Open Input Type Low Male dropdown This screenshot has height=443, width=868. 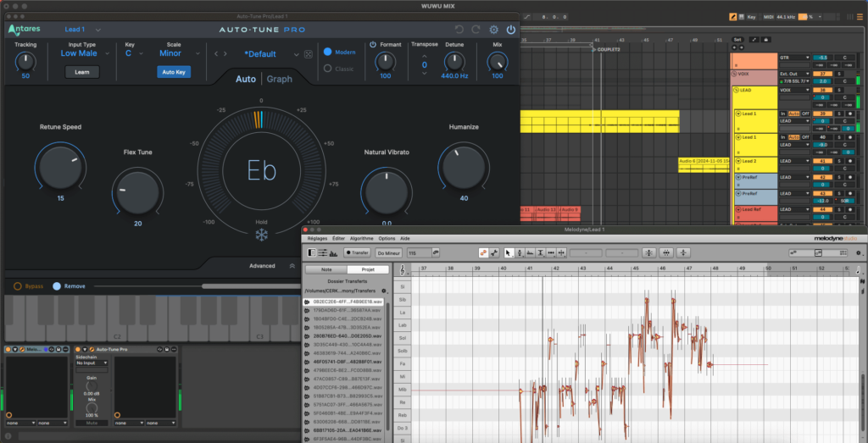85,53
